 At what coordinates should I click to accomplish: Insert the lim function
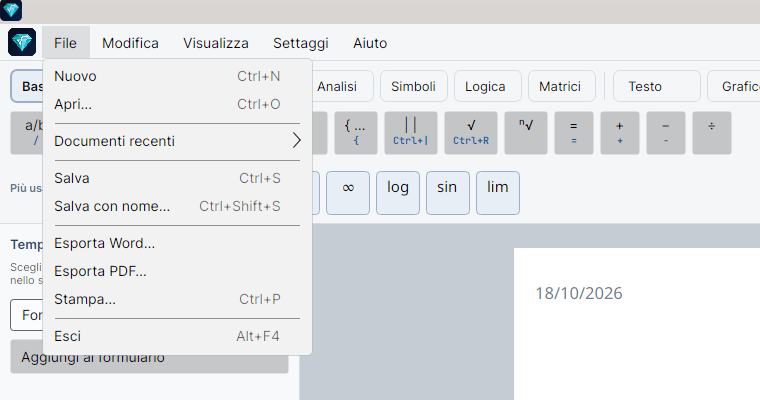498,192
